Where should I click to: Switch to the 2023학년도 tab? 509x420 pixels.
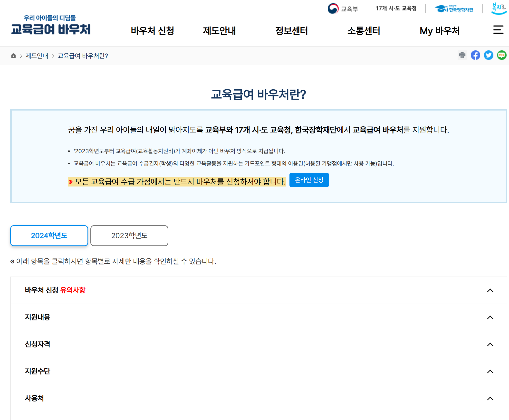tap(129, 235)
